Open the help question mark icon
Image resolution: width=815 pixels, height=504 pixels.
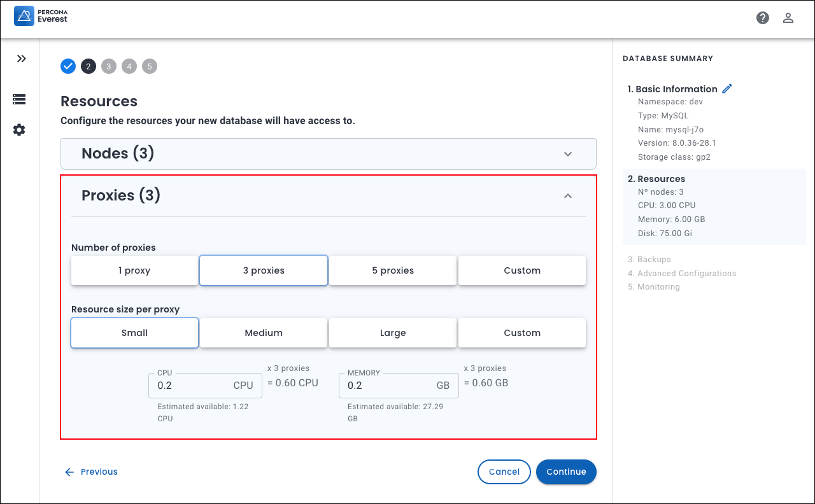coord(763,18)
